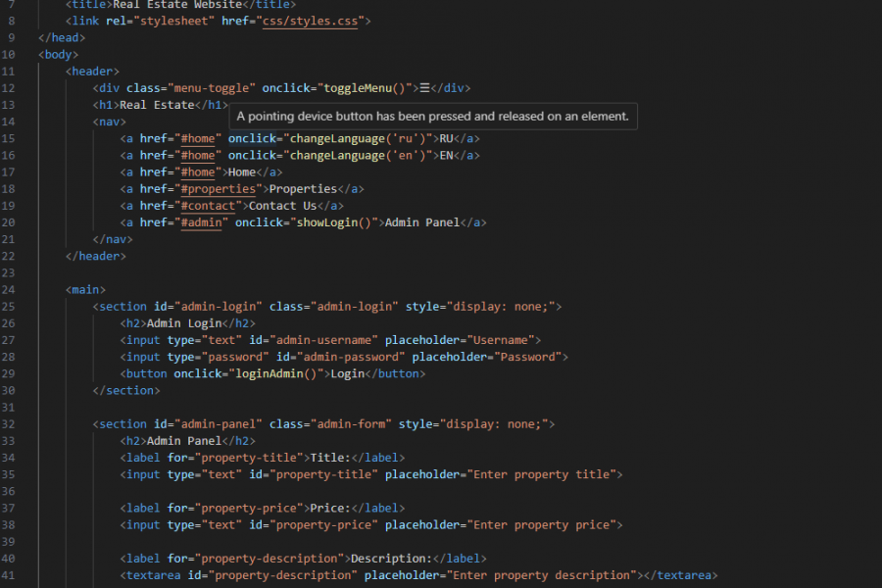Click the Home anchor text on line 17
882x588 pixels.
point(242,172)
